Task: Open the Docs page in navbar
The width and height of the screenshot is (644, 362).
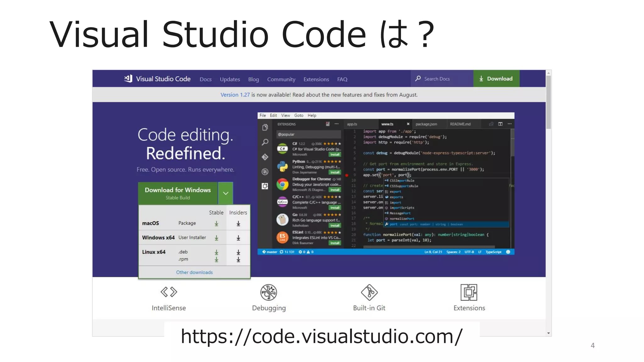Action: click(x=206, y=80)
